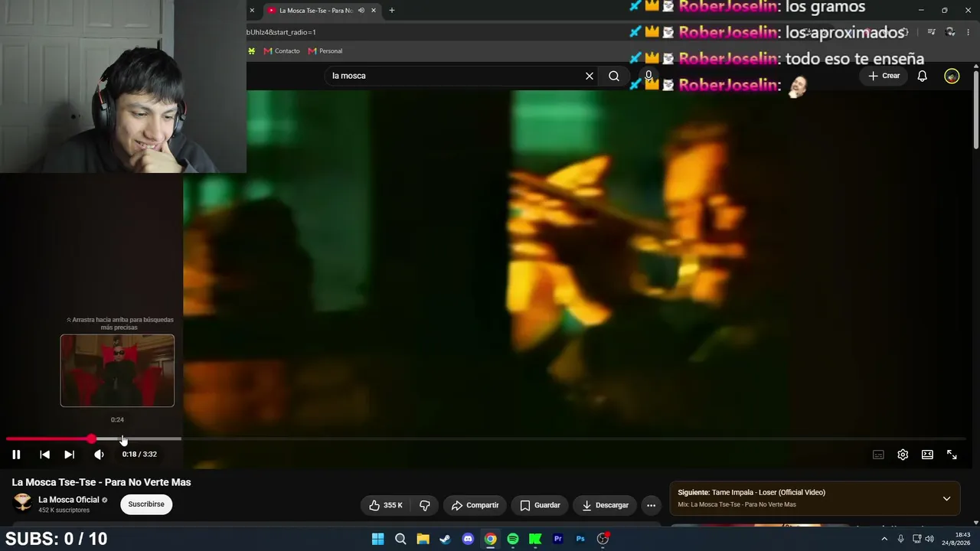This screenshot has height=551, width=980.
Task: Open Windows taskbar search
Action: 400,539
